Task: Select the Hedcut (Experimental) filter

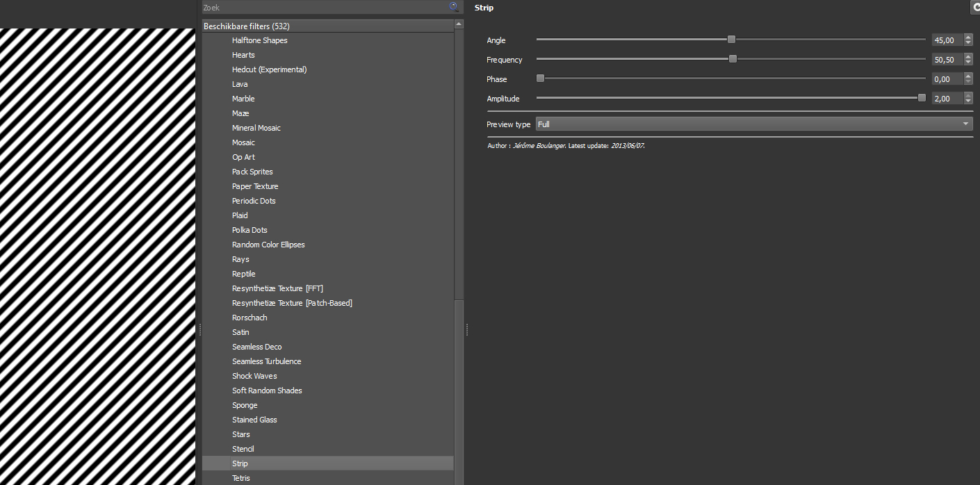Action: point(269,69)
